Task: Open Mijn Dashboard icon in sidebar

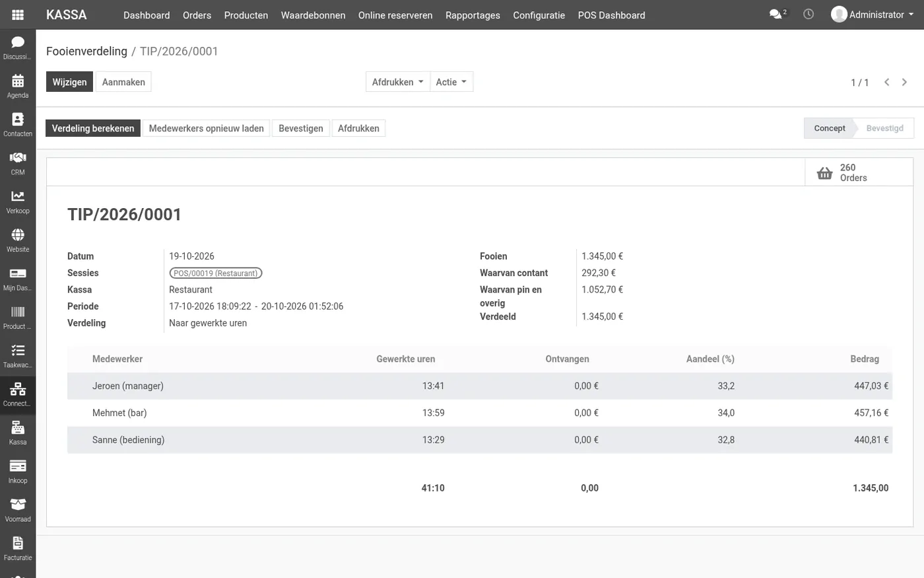Action: [x=18, y=279]
